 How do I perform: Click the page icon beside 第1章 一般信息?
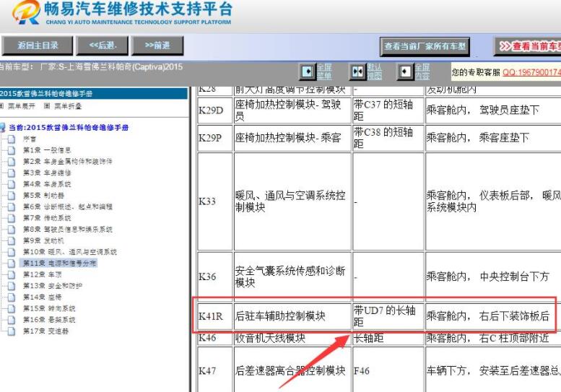click(x=12, y=150)
